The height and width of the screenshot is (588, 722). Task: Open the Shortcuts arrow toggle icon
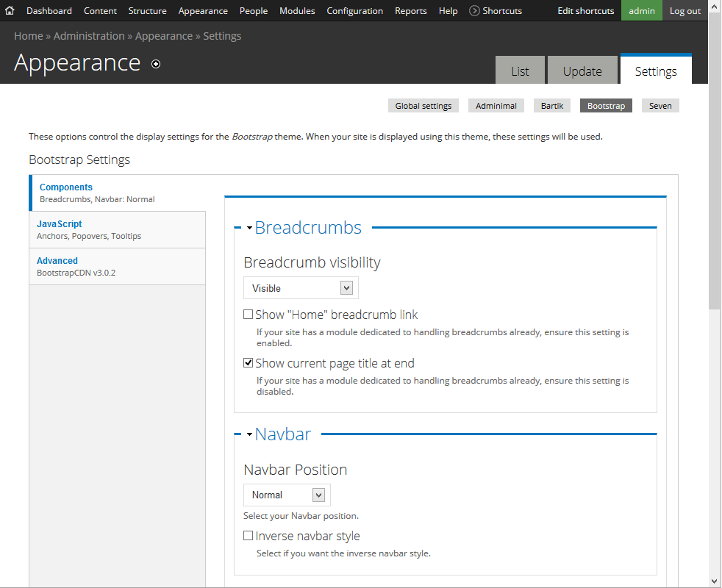click(x=474, y=11)
